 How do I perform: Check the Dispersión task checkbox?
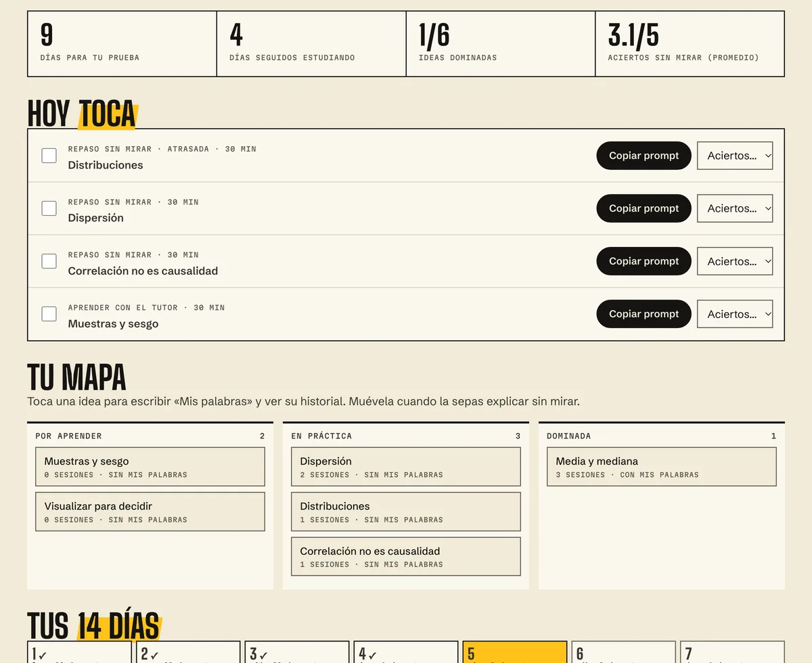(x=49, y=208)
